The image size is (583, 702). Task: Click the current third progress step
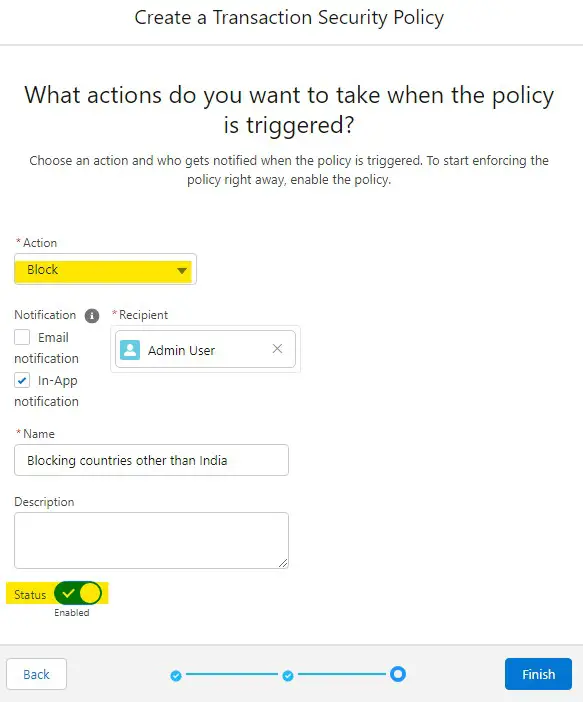tap(398, 674)
